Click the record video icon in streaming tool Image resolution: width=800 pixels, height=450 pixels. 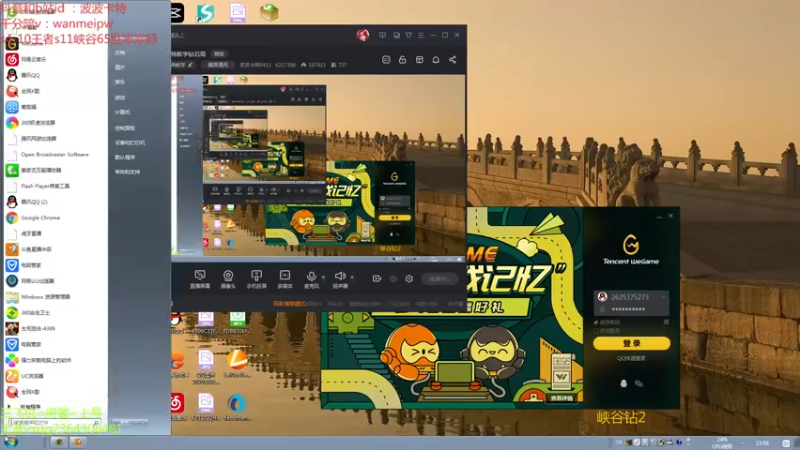click(377, 279)
